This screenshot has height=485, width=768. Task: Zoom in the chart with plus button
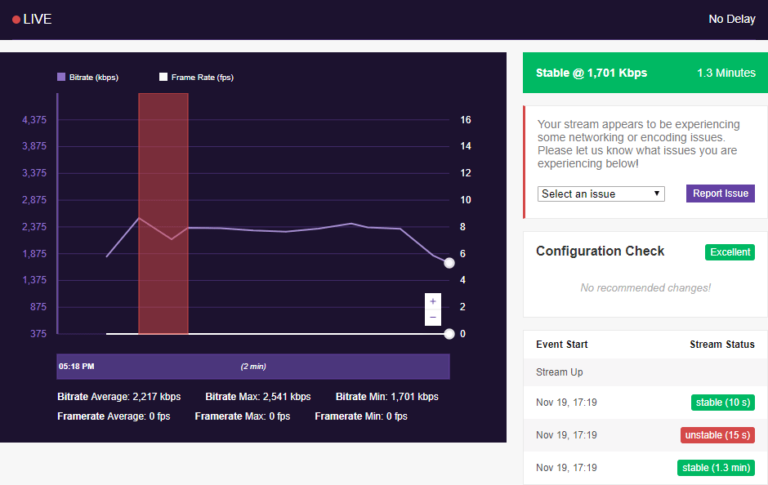pyautogui.click(x=432, y=300)
